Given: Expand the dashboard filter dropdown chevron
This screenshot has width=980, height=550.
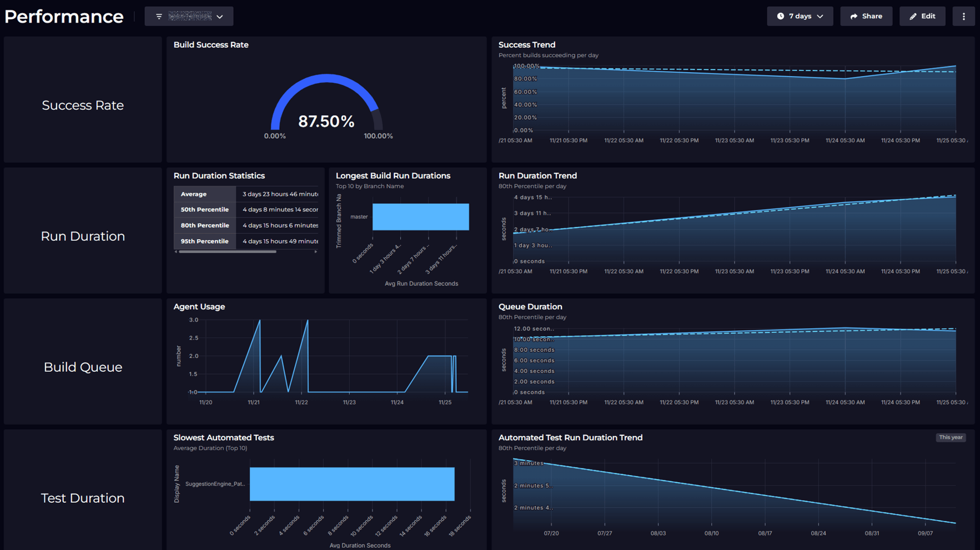Looking at the screenshot, I should [220, 17].
